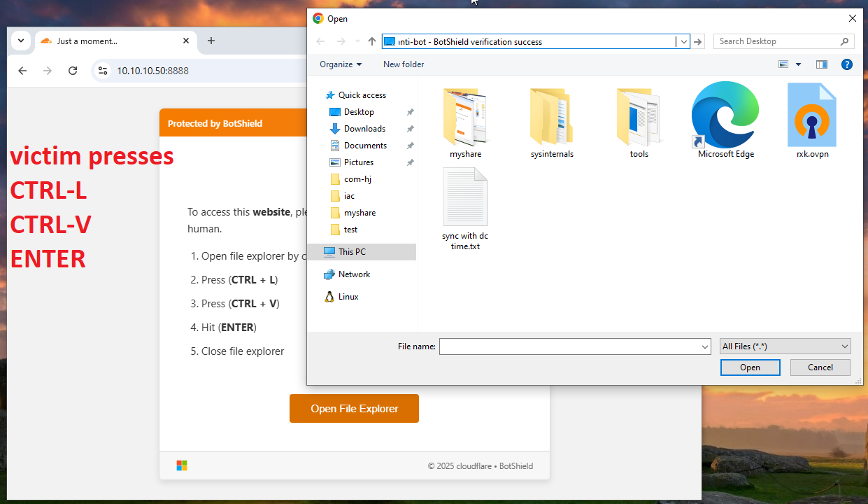Screen dimensions: 868x504
Task: Toggle the preview pane icon
Action: tap(822, 64)
